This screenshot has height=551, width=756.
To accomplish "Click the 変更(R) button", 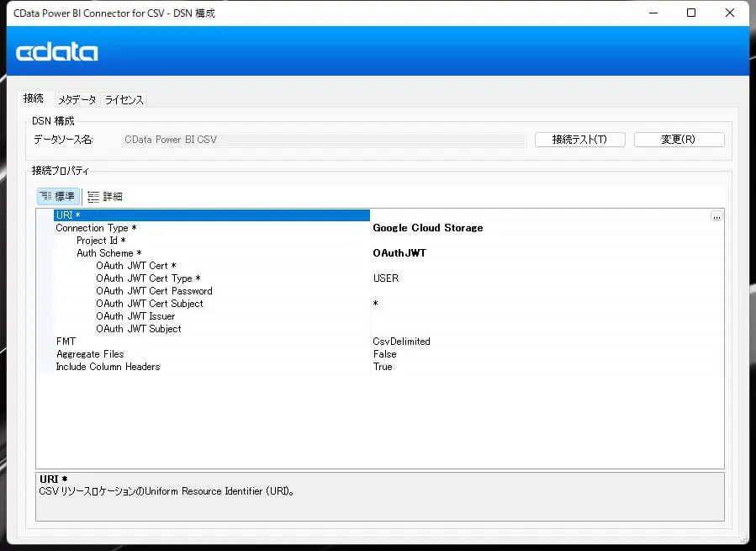I will pyautogui.click(x=679, y=140).
